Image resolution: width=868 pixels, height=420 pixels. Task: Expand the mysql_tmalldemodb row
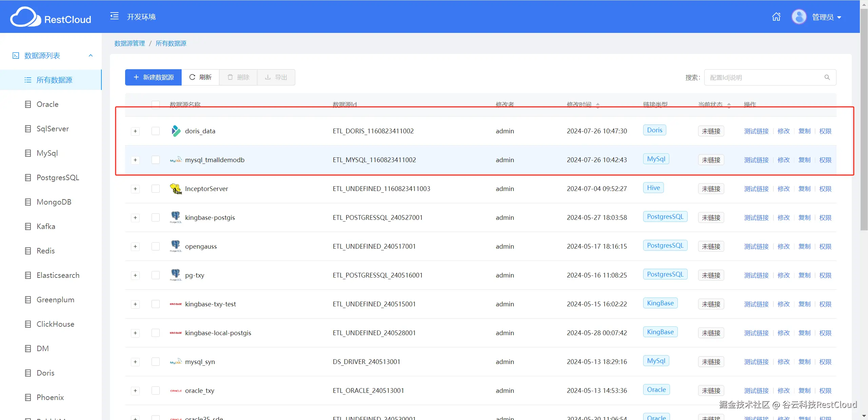tap(135, 160)
